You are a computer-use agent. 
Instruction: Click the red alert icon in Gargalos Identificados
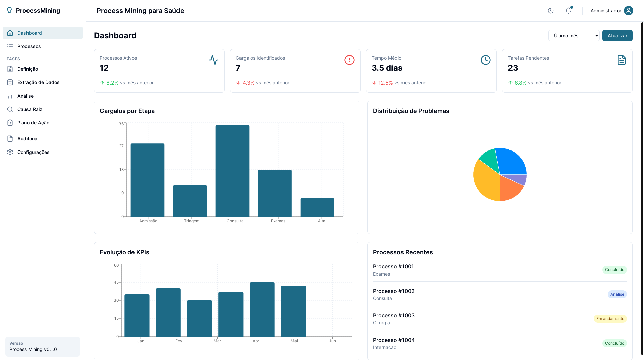pyautogui.click(x=350, y=60)
